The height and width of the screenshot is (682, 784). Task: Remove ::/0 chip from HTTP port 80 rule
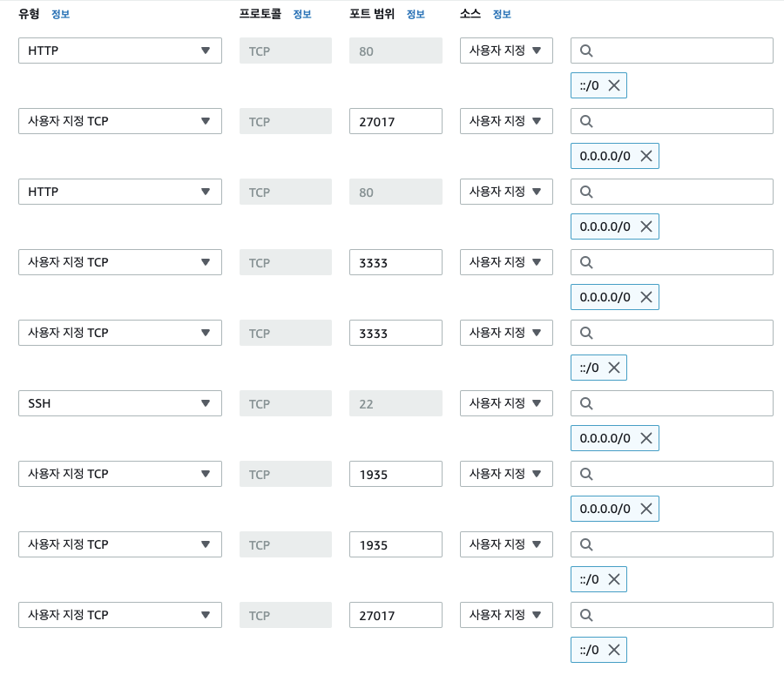[x=614, y=85]
